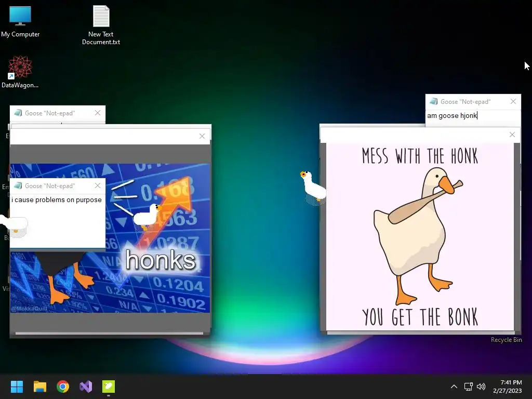532x399 pixels.
Task: Select the running Desktop Goose taskbar app
Action: (x=109, y=387)
